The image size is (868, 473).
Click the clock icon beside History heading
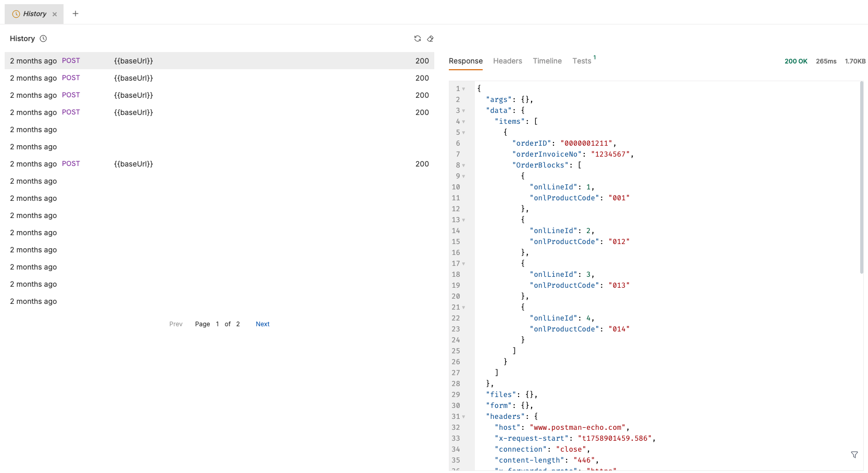click(x=43, y=39)
